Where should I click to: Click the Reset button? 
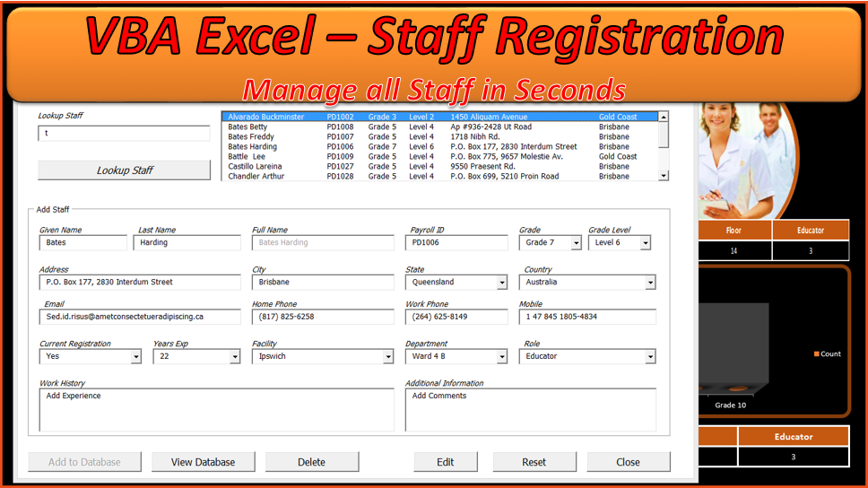coord(534,462)
